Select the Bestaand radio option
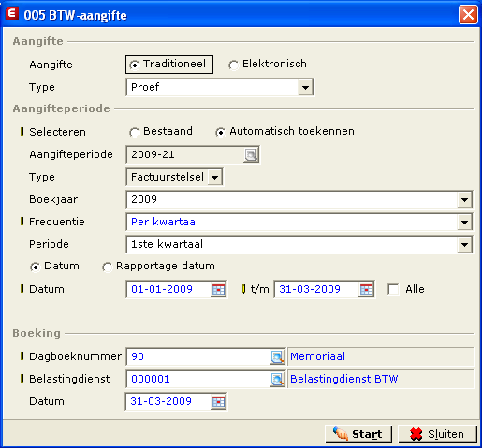482x448 pixels. point(134,132)
